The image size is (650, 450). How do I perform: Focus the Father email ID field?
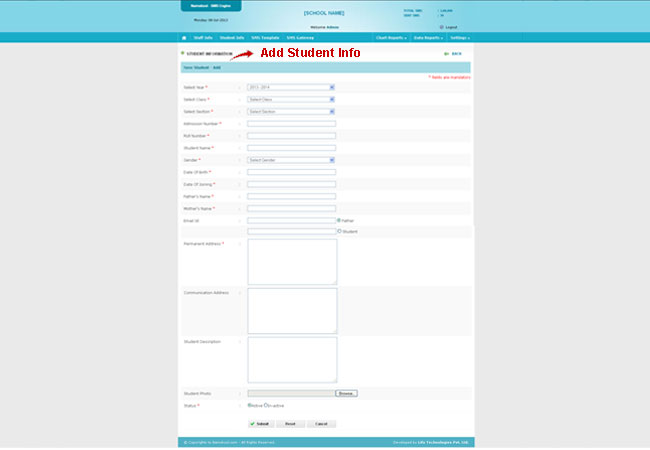pos(291,220)
